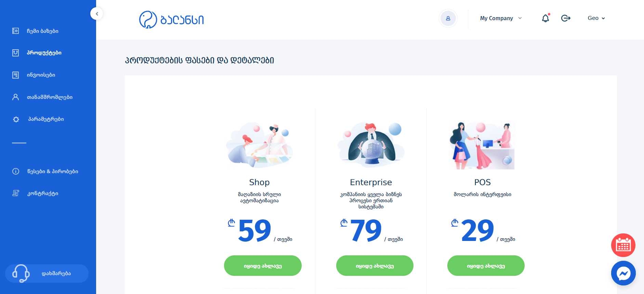644x294 pixels.
Task: Click the POS product illustration
Action: 482,145
